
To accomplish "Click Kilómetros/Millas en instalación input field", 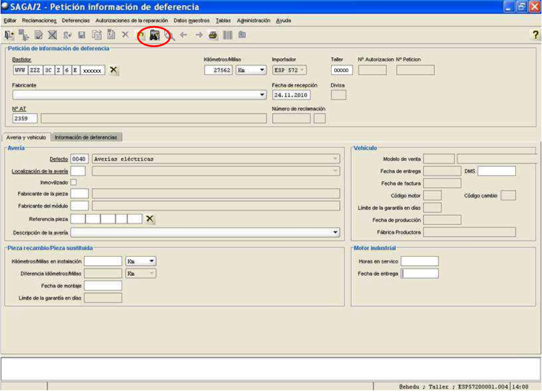I will (x=103, y=261).
